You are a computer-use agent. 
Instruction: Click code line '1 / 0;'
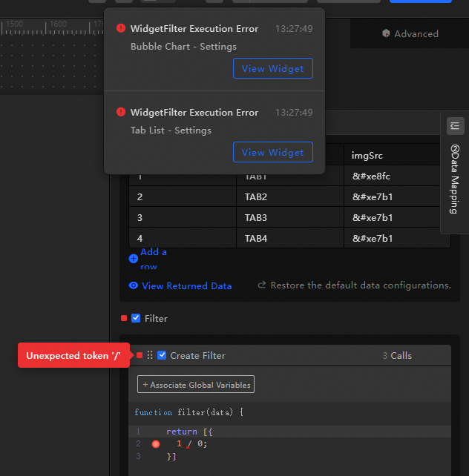point(192,444)
